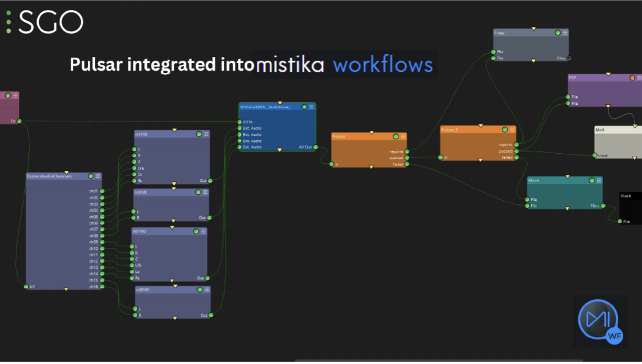
Task: Select the Pulsar in input port
Action: coord(331,164)
